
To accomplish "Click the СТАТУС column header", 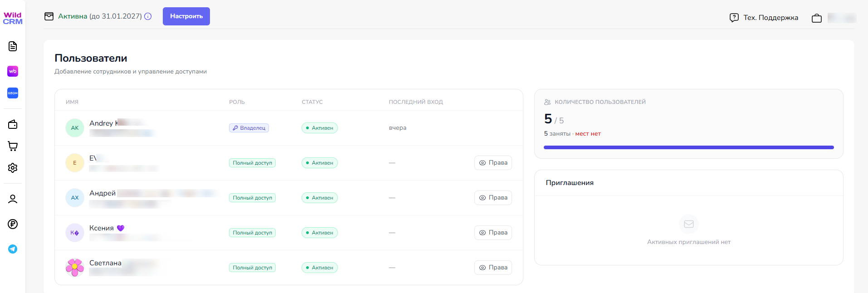I will (x=312, y=102).
